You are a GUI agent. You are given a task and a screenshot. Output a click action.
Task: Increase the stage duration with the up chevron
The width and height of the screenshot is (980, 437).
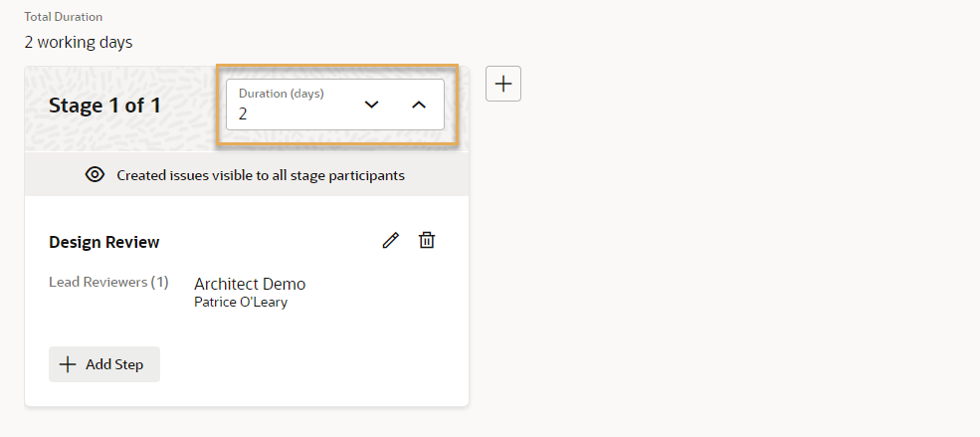click(419, 105)
